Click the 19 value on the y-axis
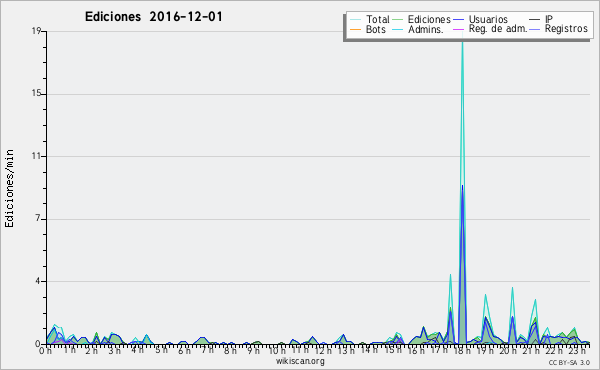 pos(36,31)
